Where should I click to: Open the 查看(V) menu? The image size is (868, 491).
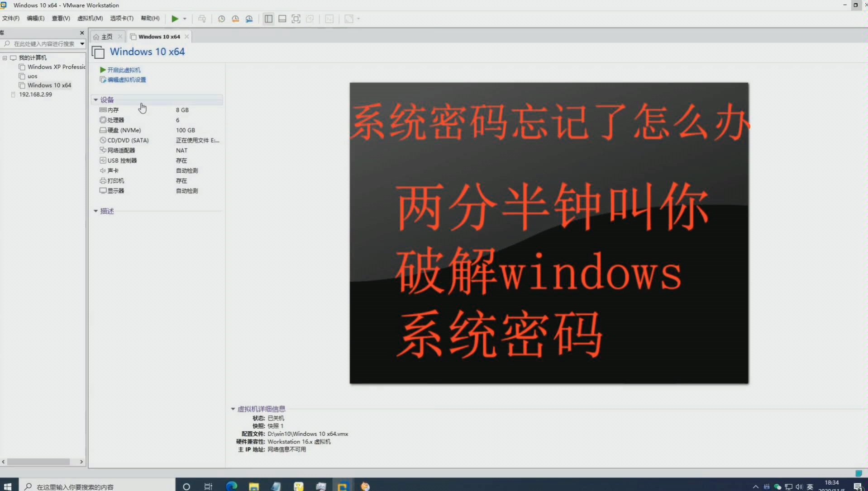61,18
